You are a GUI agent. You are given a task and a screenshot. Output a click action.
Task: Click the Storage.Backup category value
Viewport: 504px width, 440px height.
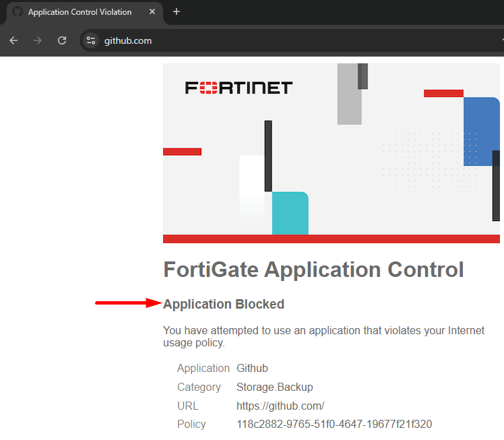click(x=274, y=387)
